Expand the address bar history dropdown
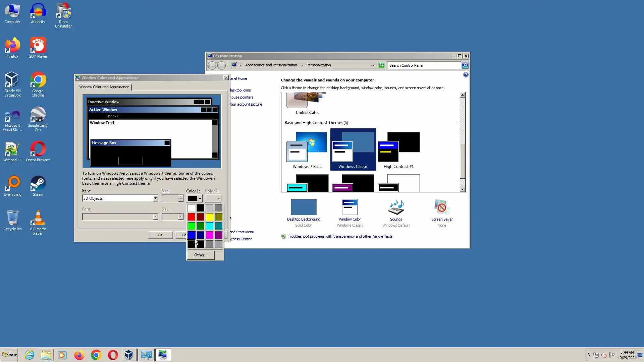 coord(373,65)
